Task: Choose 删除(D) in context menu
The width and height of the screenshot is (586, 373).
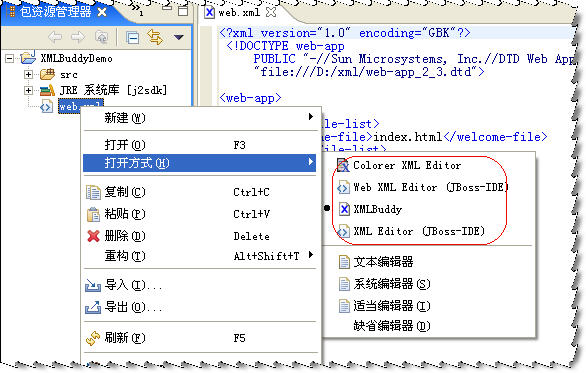Action: point(200,236)
